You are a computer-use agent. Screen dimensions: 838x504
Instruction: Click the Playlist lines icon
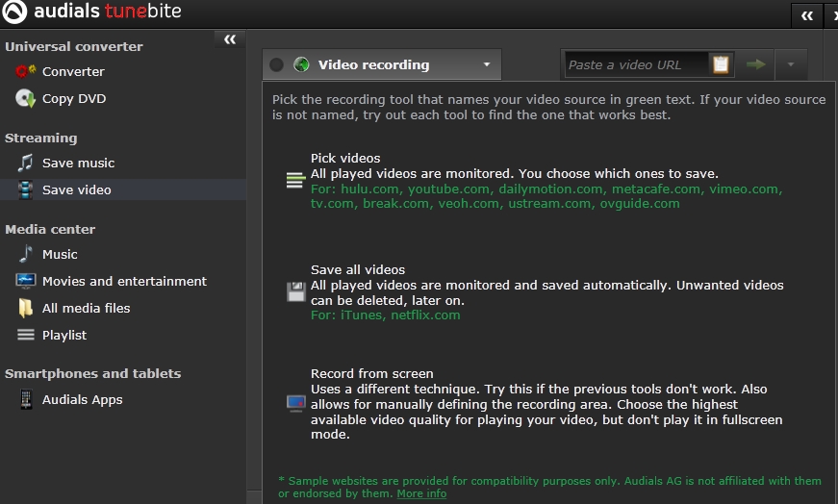(26, 335)
